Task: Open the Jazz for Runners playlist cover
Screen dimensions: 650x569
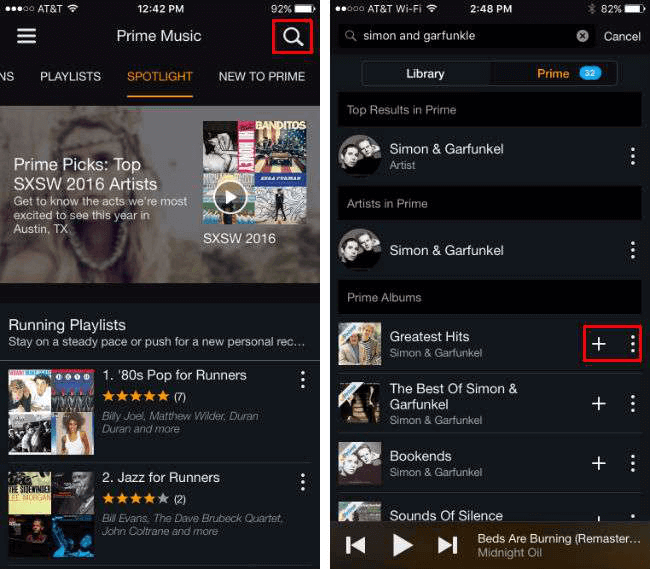Action: pyautogui.click(x=51, y=514)
